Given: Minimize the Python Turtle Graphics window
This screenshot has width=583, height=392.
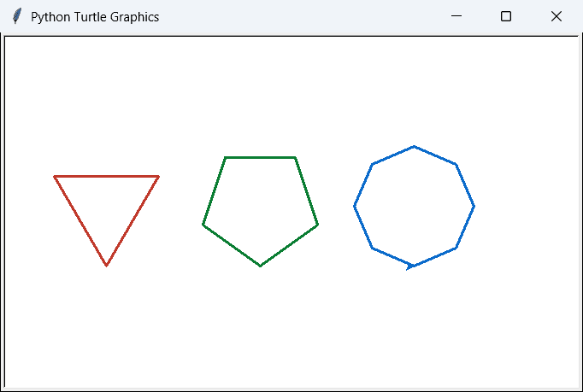Looking at the screenshot, I should (456, 16).
